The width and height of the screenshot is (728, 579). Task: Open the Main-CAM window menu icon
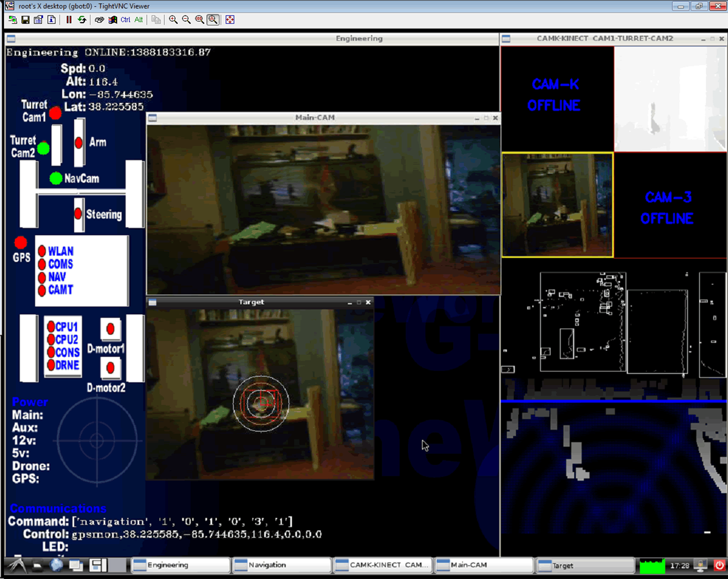tap(152, 118)
